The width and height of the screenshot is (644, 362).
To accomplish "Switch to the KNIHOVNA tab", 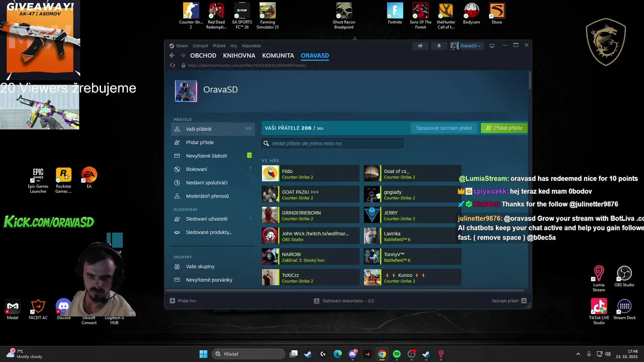I will pyautogui.click(x=239, y=56).
